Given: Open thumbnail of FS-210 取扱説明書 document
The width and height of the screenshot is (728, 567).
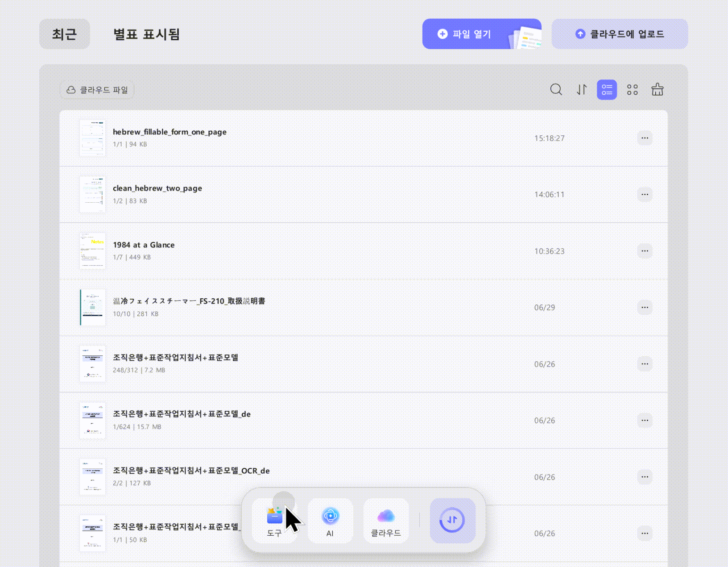Looking at the screenshot, I should click(x=93, y=307).
